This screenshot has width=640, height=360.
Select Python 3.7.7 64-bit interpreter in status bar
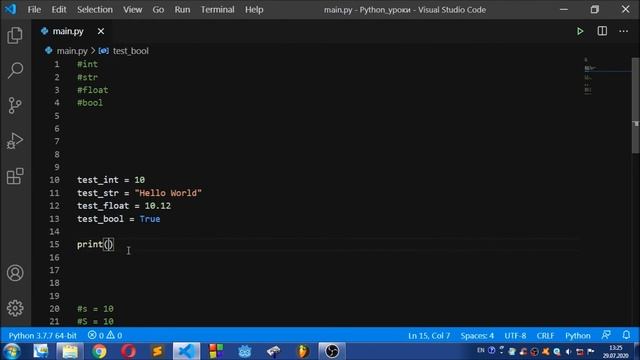click(42, 336)
